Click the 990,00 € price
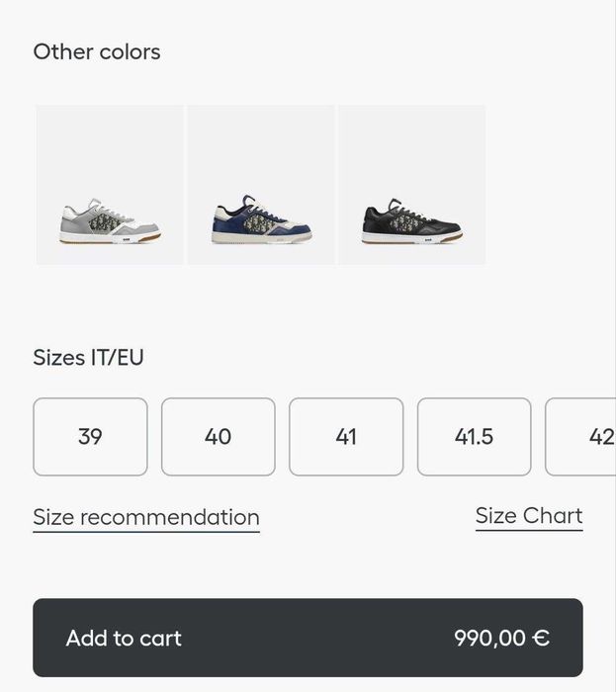 click(501, 638)
